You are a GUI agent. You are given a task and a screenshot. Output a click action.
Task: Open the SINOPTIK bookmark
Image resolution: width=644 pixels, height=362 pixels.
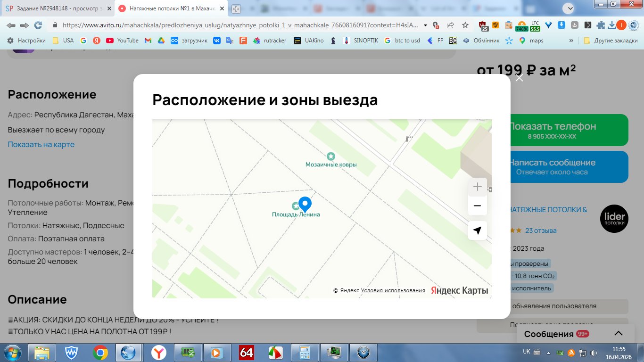pyautogui.click(x=360, y=41)
